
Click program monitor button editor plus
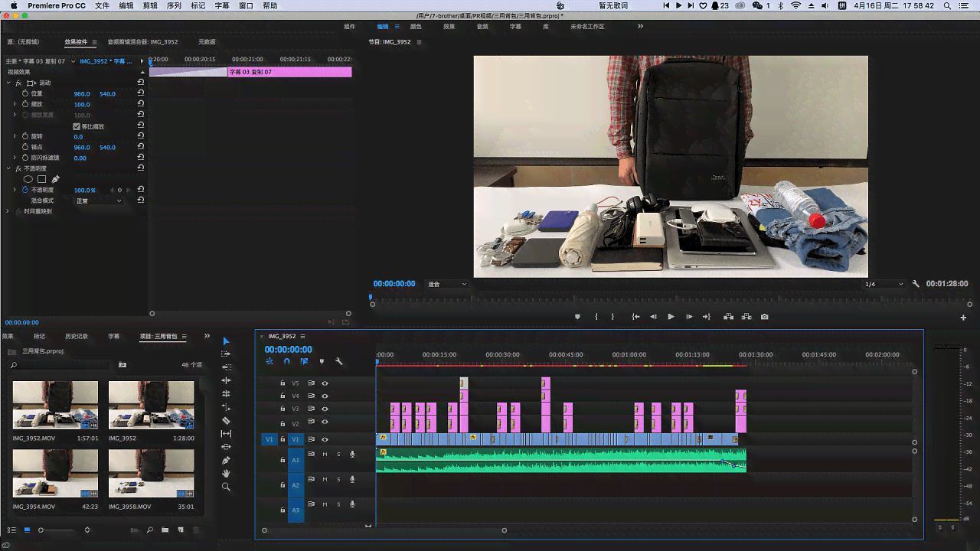(963, 318)
